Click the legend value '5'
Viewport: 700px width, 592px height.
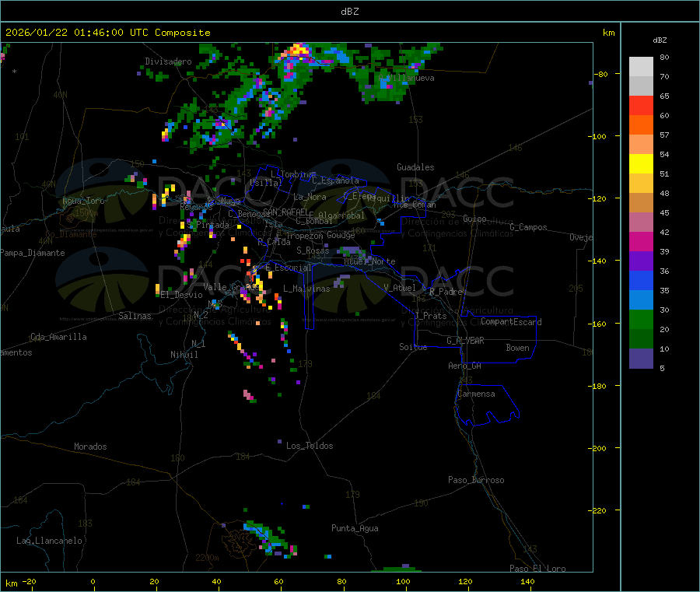[662, 368]
